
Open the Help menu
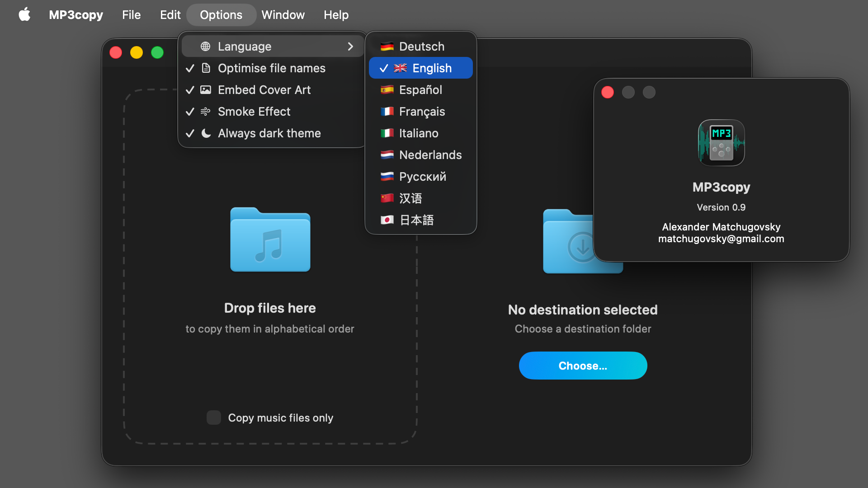(x=336, y=15)
